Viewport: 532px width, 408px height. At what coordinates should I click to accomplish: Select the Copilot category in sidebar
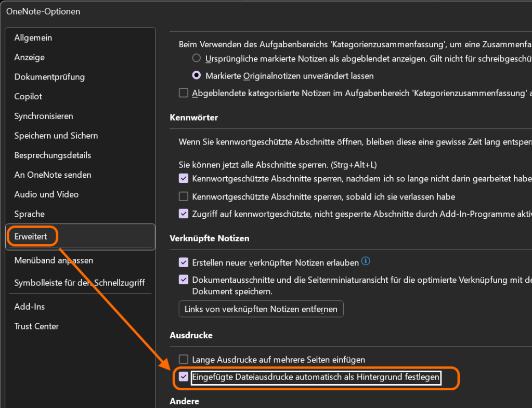coord(29,97)
